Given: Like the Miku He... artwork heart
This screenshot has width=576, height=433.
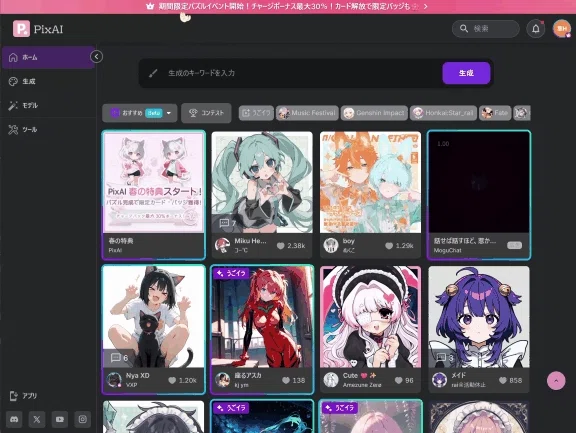Looking at the screenshot, I should [281, 246].
